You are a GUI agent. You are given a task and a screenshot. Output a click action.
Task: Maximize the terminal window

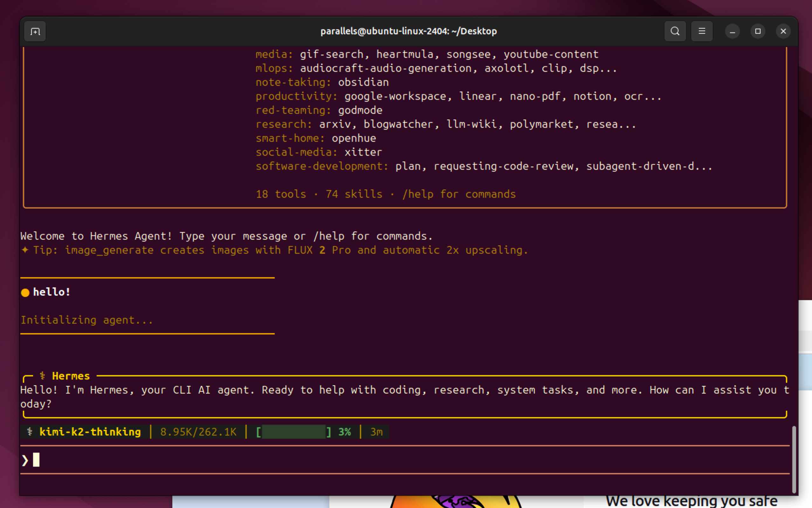pyautogui.click(x=758, y=31)
